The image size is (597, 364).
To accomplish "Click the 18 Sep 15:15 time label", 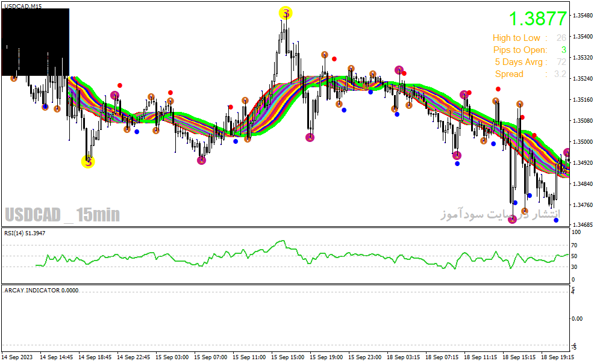I will pos(519,357).
